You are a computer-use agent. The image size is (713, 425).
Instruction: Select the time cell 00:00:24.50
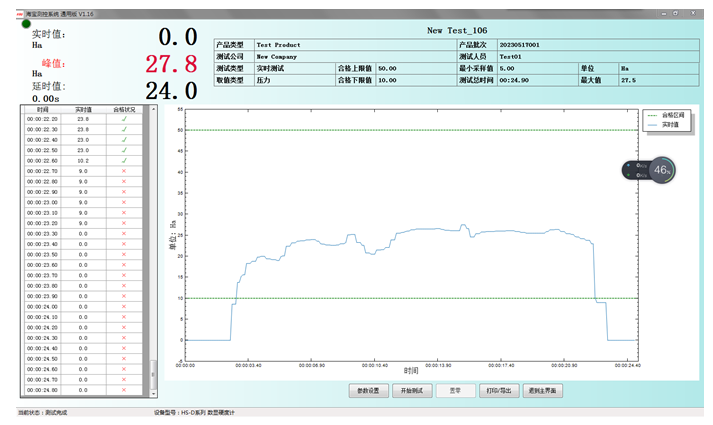42,359
